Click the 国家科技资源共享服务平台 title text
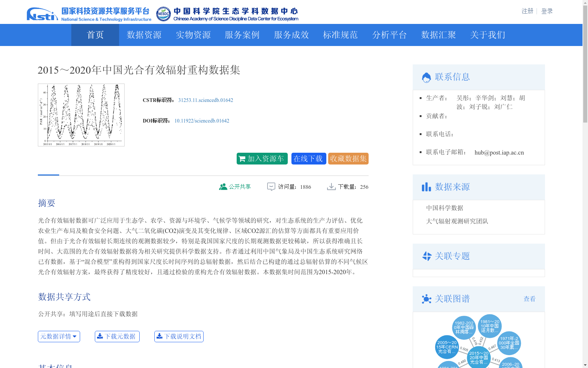This screenshot has width=588, height=368. [105, 11]
